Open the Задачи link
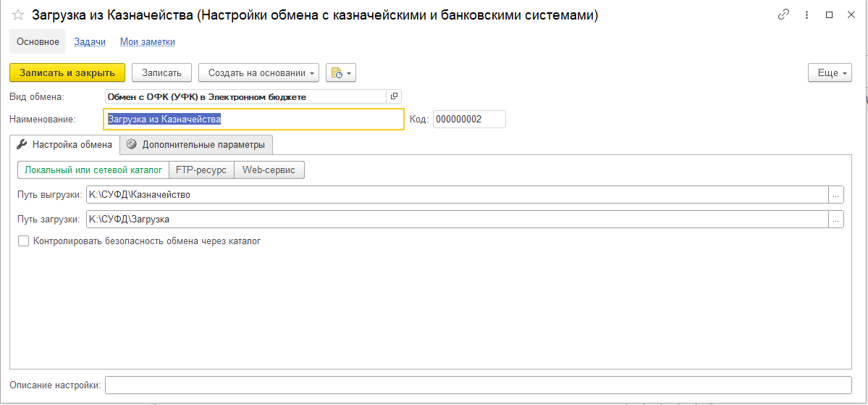 pos(90,42)
